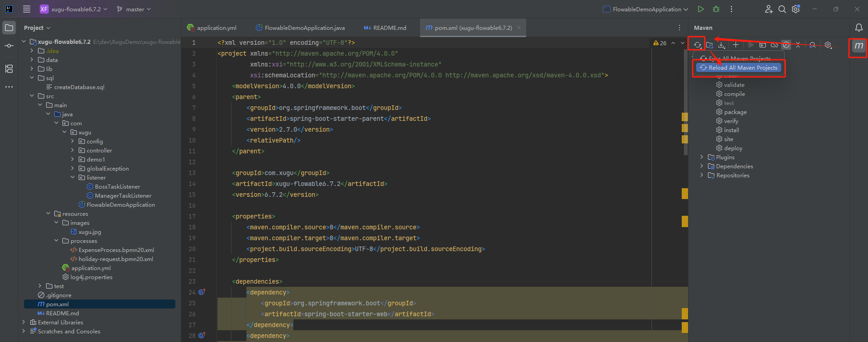Open the Maven tool window m icon
Viewport: 868px width, 342px height.
(859, 46)
